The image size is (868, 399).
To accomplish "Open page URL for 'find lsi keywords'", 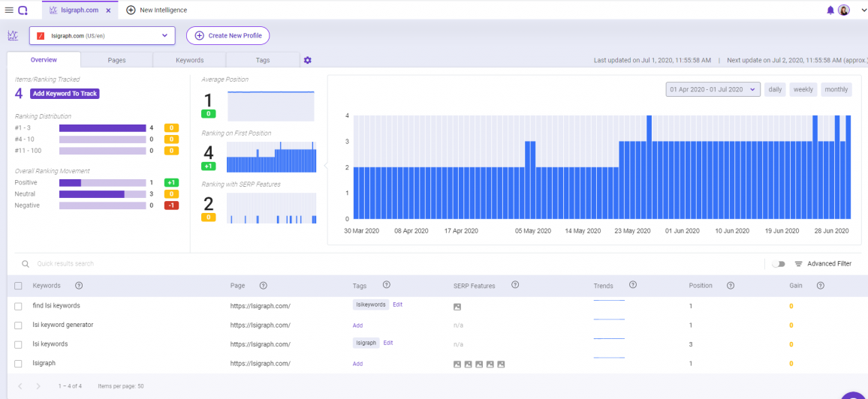I will 261,305.
